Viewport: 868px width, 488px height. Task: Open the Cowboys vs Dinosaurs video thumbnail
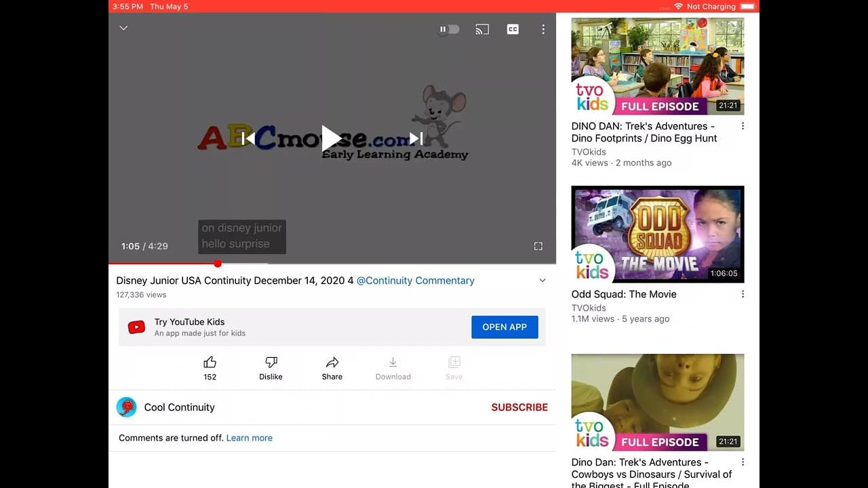pos(658,403)
